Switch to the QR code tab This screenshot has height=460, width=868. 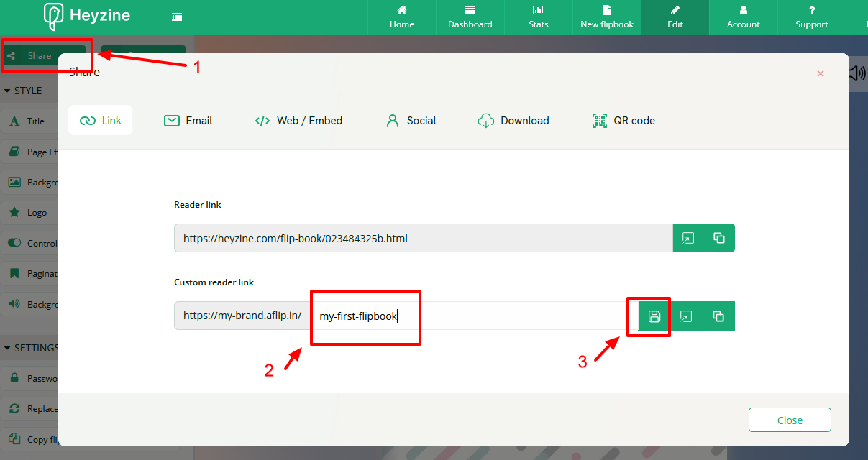click(x=623, y=121)
